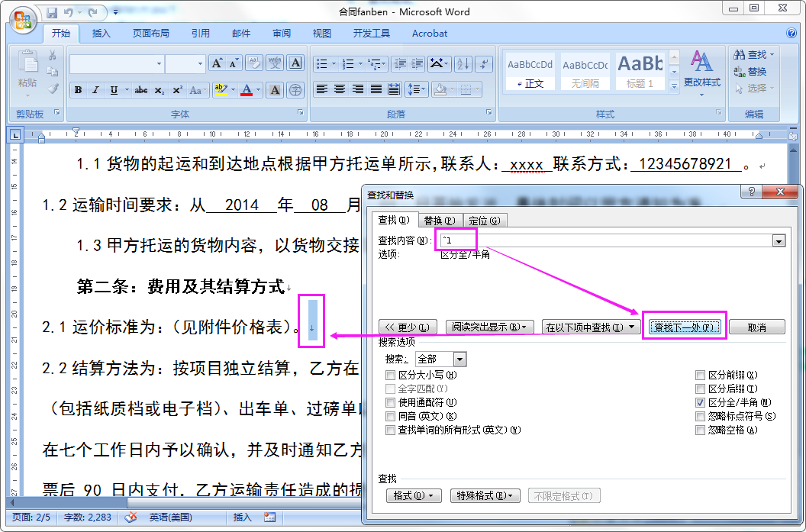Open shading fill color bucket
This screenshot has height=532, width=806.
tap(440, 90)
